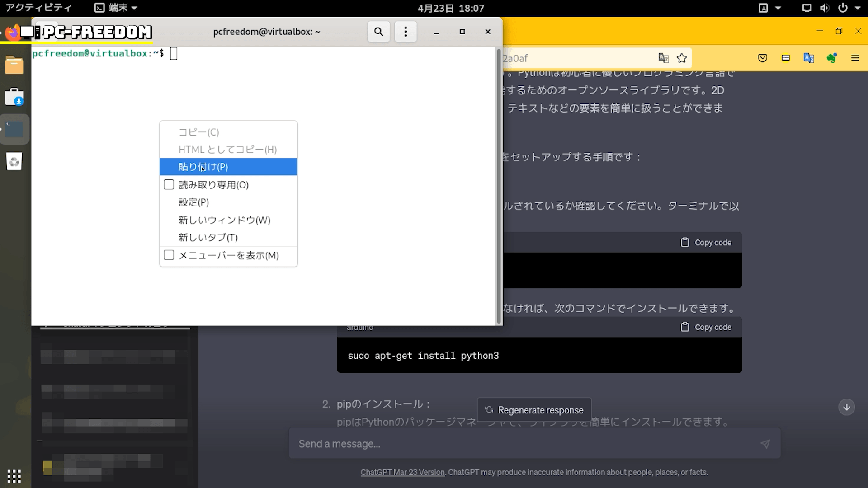Open Firefox hamburger application menu
The height and width of the screenshot is (488, 868).
[x=855, y=58]
